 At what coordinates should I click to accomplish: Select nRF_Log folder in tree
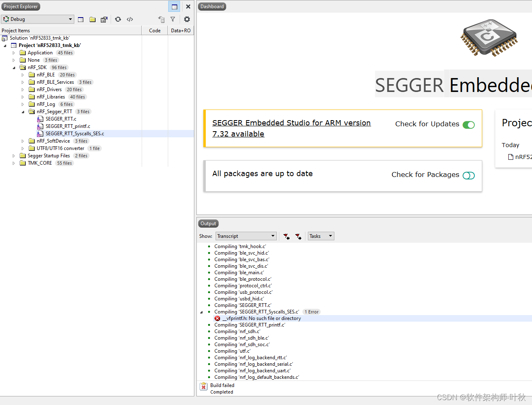click(x=46, y=104)
